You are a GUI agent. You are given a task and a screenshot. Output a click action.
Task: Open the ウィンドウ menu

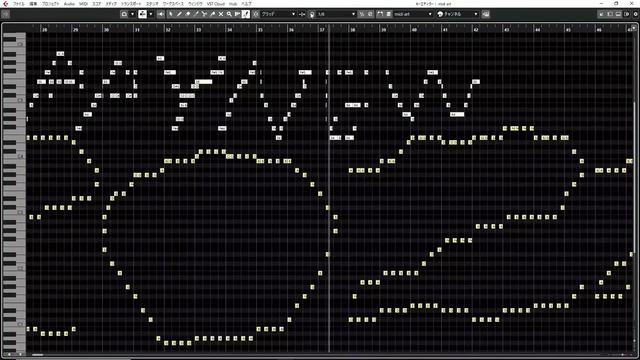[x=195, y=4]
